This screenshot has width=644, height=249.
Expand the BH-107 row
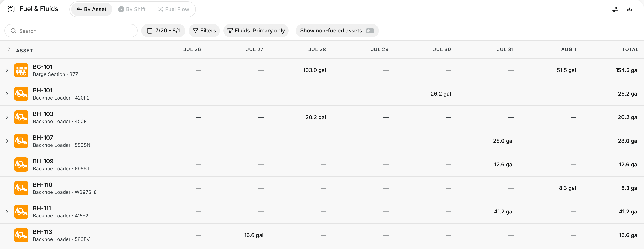click(x=7, y=141)
